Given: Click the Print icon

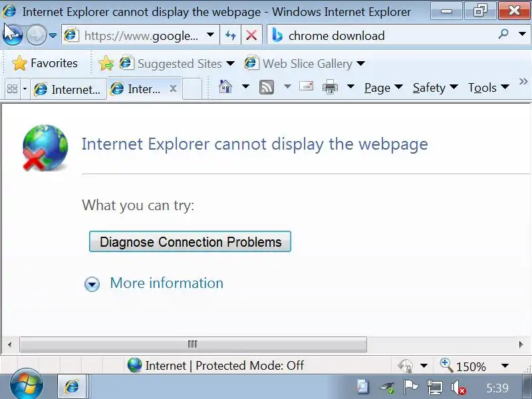Looking at the screenshot, I should (330, 87).
